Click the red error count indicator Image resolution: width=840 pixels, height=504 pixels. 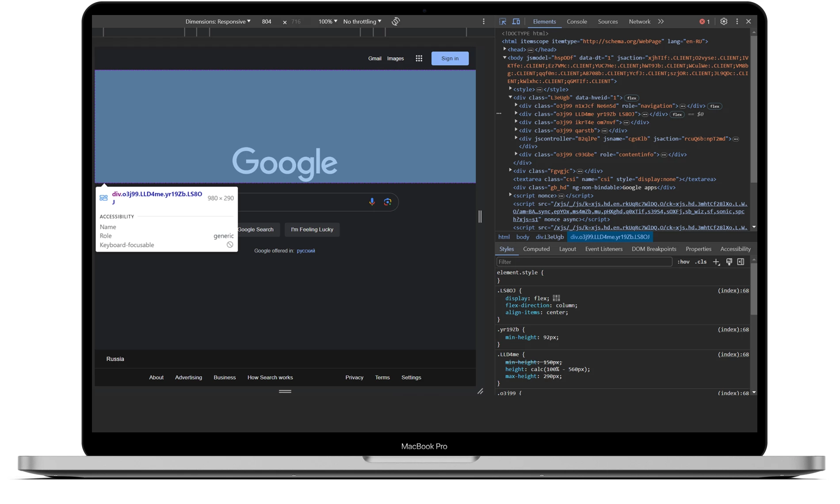(x=704, y=21)
